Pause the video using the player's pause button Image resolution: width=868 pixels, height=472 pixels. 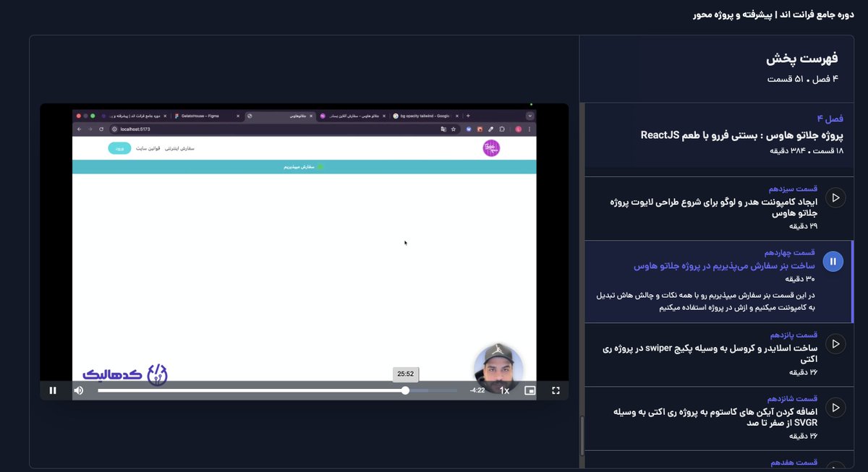pos(53,390)
